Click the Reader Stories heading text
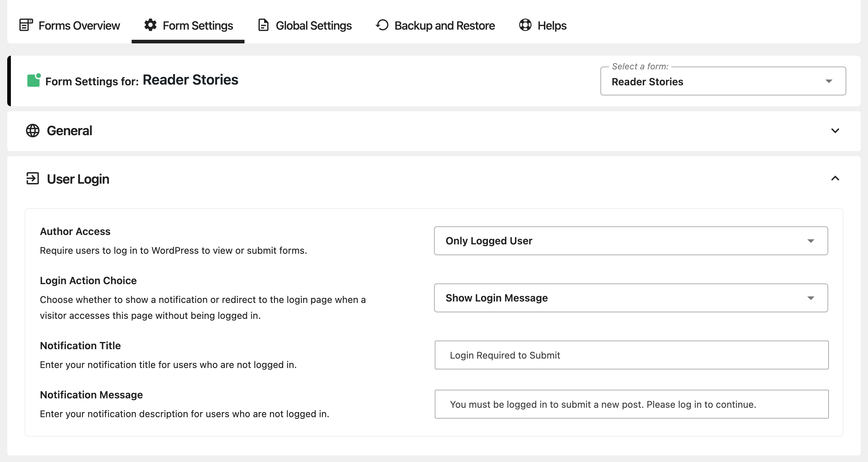 click(x=191, y=80)
